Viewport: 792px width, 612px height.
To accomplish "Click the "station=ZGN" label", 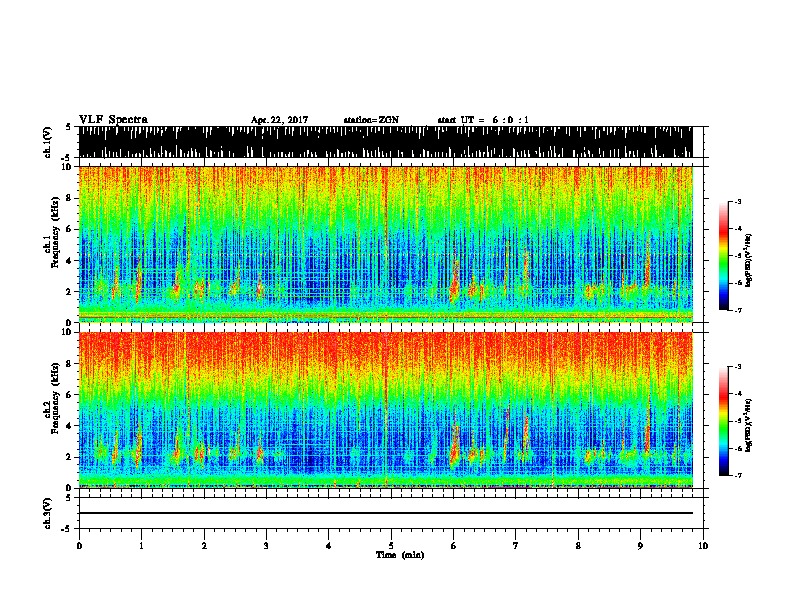I will (x=371, y=120).
